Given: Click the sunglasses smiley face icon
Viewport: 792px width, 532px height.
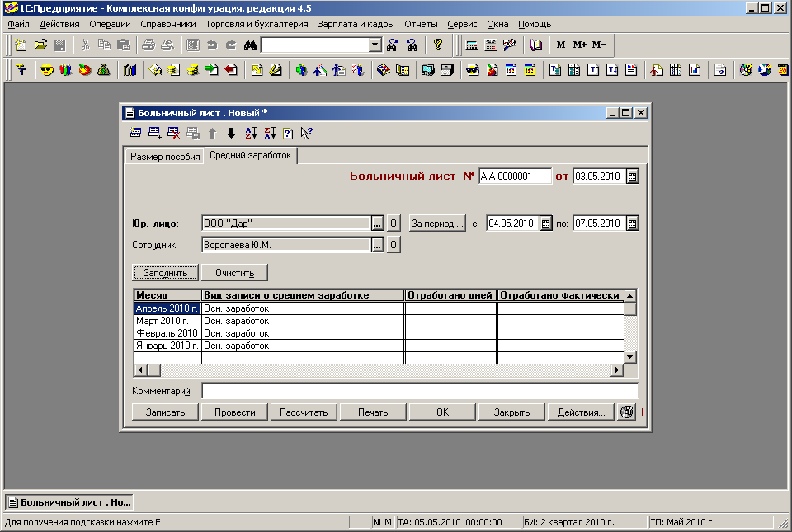Looking at the screenshot, I should 46,70.
